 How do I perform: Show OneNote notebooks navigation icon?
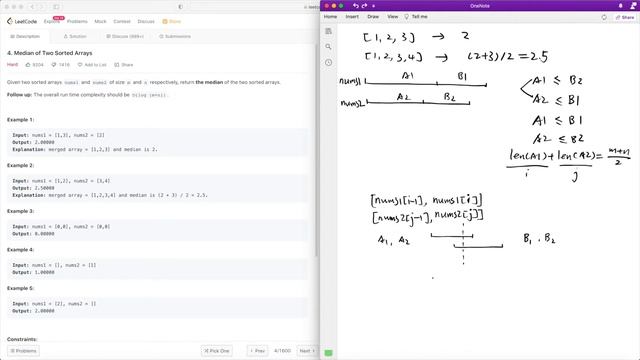[x=329, y=31]
